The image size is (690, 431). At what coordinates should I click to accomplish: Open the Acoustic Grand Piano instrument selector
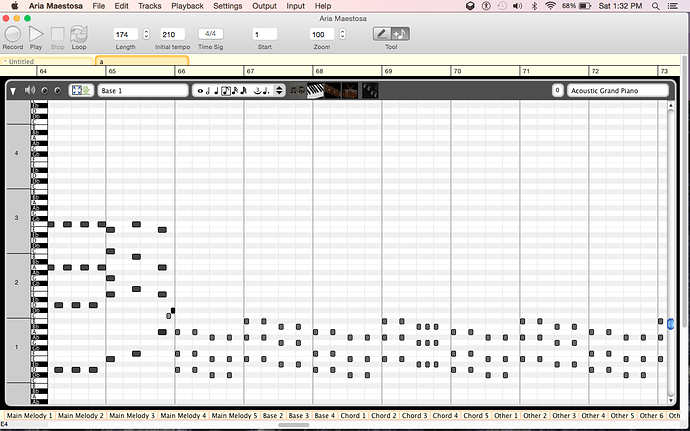click(618, 91)
